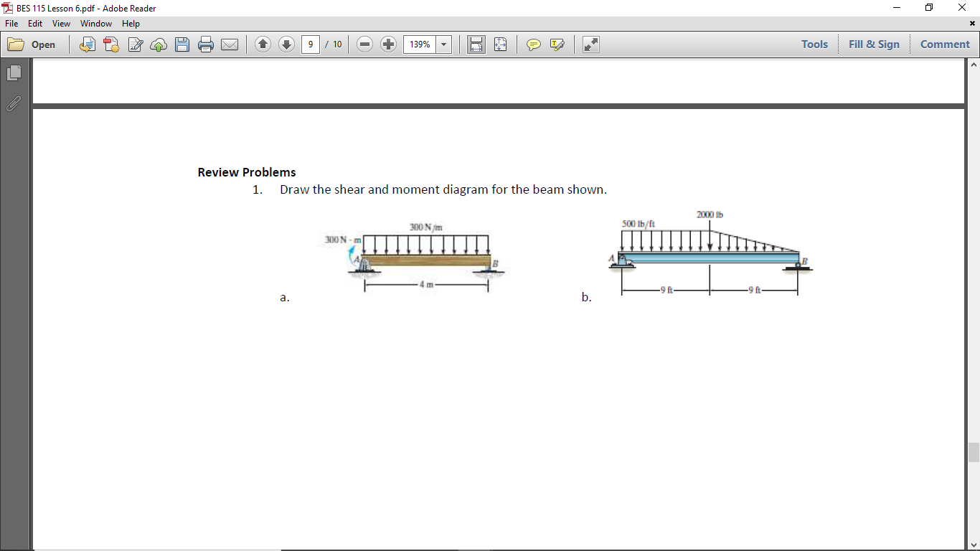Save the PDF file
This screenshot has height=551, width=980.
coord(182,44)
